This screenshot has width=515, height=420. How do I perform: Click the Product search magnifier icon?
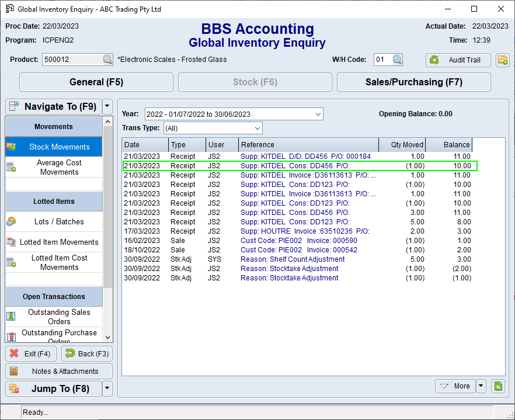pos(107,60)
